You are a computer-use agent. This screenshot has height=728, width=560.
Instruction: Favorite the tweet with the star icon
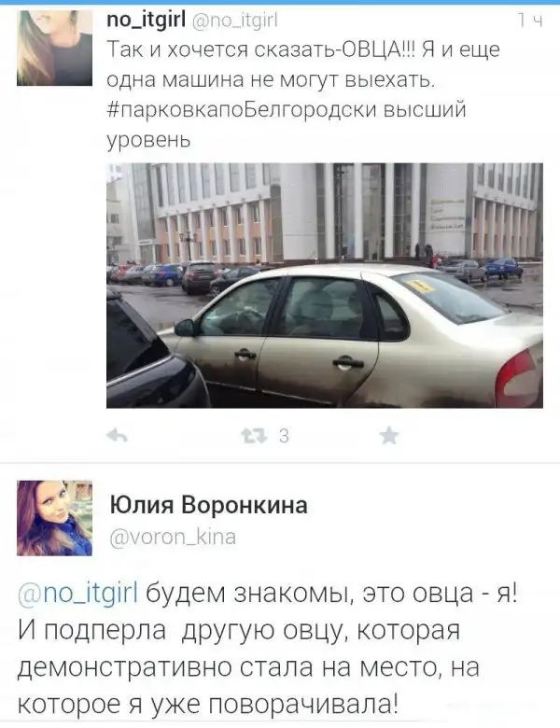tap(388, 436)
